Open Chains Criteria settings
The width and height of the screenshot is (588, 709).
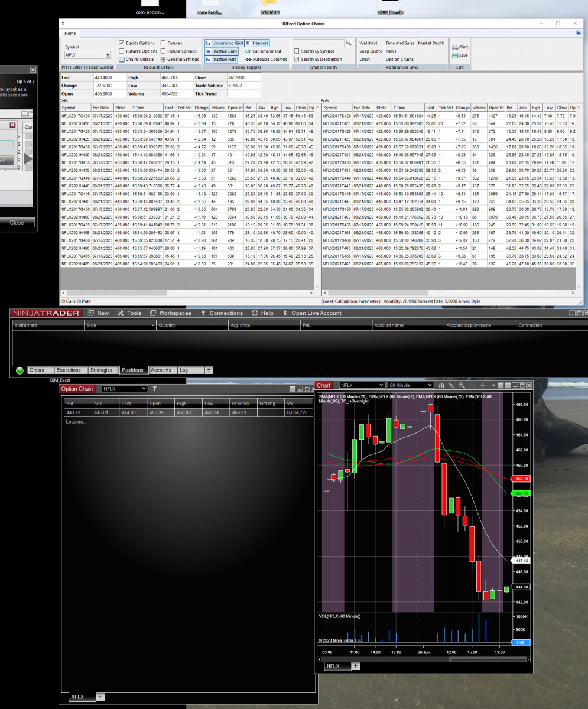pos(136,60)
